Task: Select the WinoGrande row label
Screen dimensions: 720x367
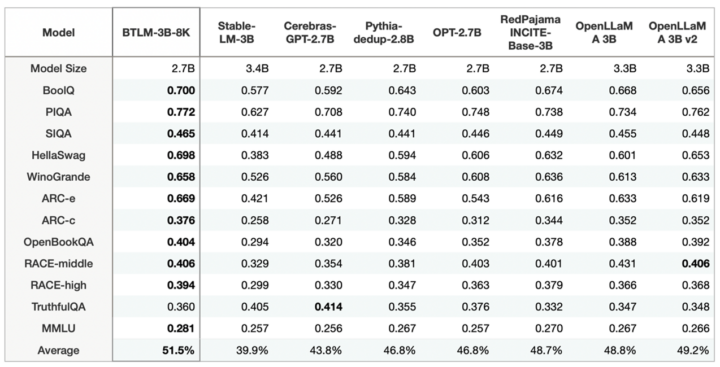Action: tap(58, 177)
